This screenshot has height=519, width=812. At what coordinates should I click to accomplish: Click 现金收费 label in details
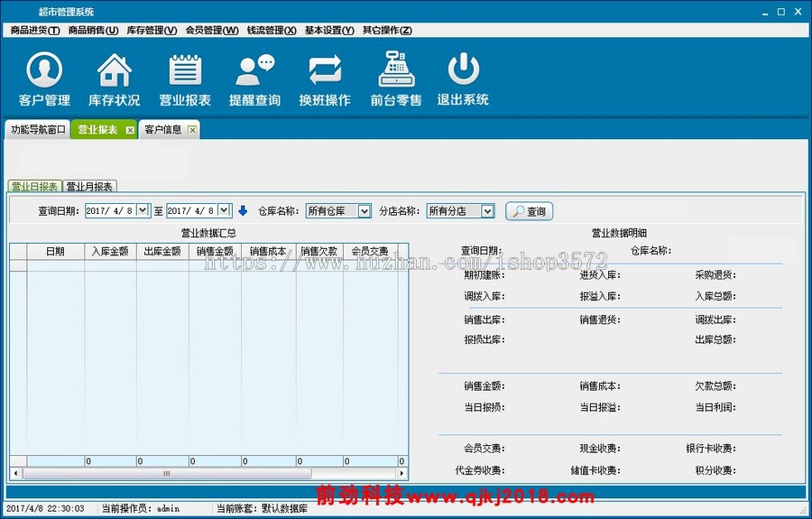pos(600,448)
